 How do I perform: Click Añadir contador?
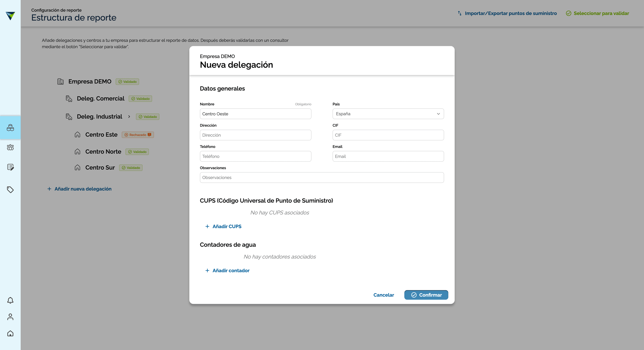227,270
